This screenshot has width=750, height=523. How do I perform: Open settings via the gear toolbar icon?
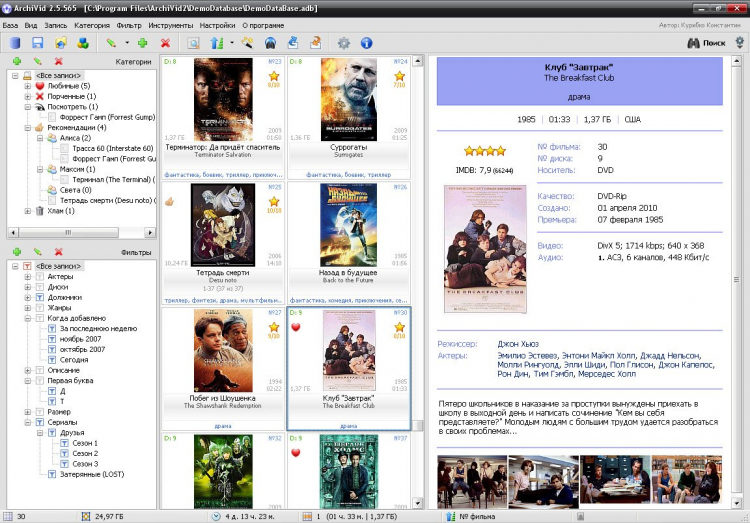tap(344, 43)
